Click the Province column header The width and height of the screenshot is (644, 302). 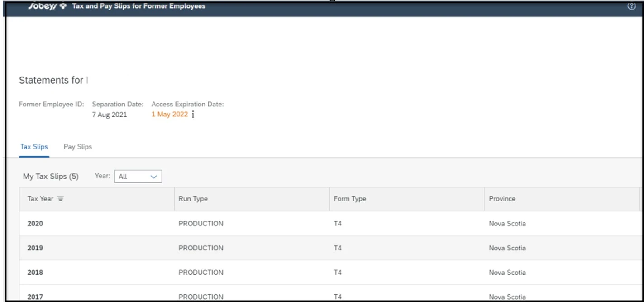coord(502,199)
